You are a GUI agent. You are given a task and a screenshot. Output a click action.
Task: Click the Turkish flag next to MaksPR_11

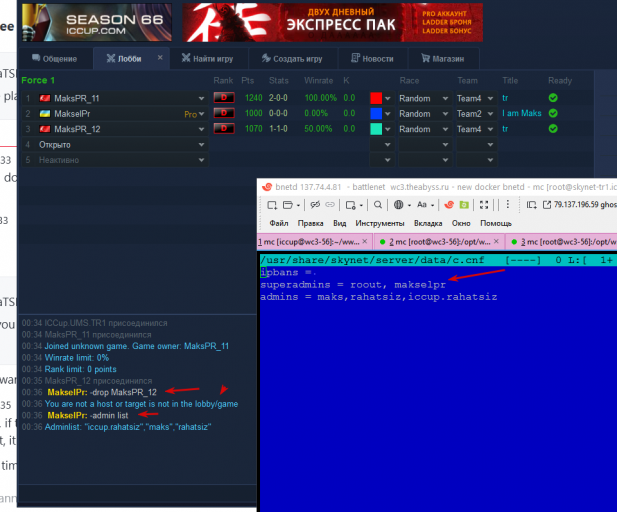tap(45, 98)
